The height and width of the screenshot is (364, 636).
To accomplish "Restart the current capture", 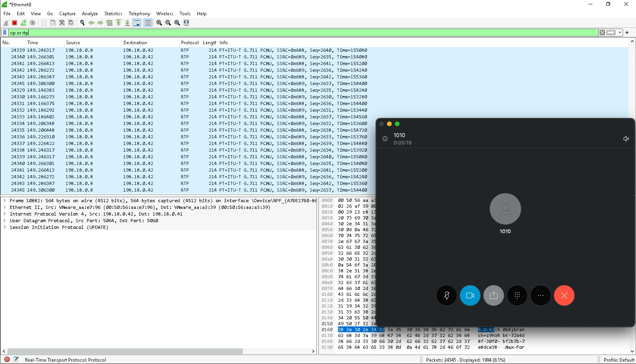I will [x=24, y=23].
